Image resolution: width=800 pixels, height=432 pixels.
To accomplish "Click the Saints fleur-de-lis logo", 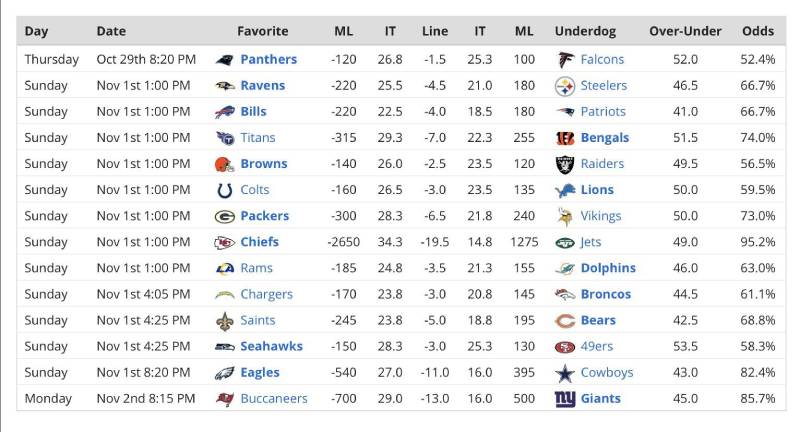I will (225, 321).
